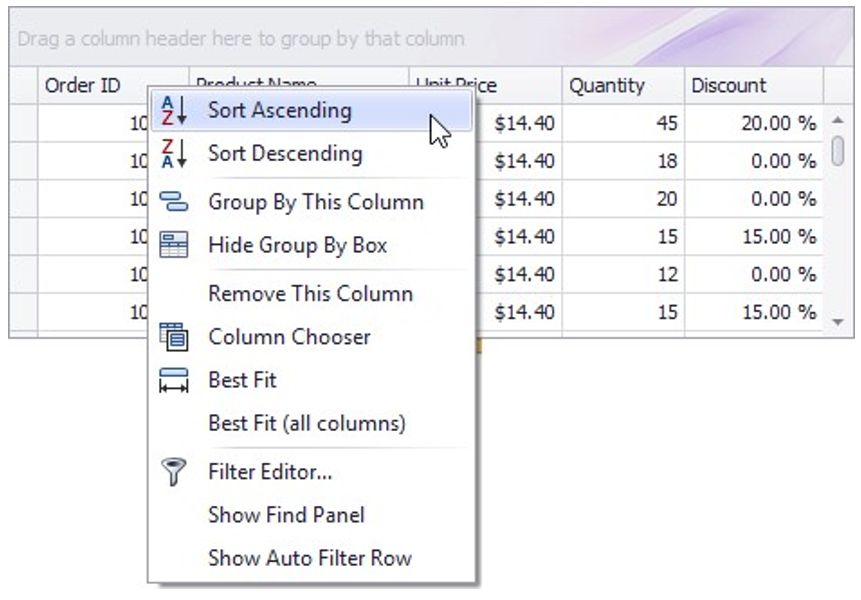Select the 20.00 % discount cell
The image size is (861, 600).
point(753,123)
